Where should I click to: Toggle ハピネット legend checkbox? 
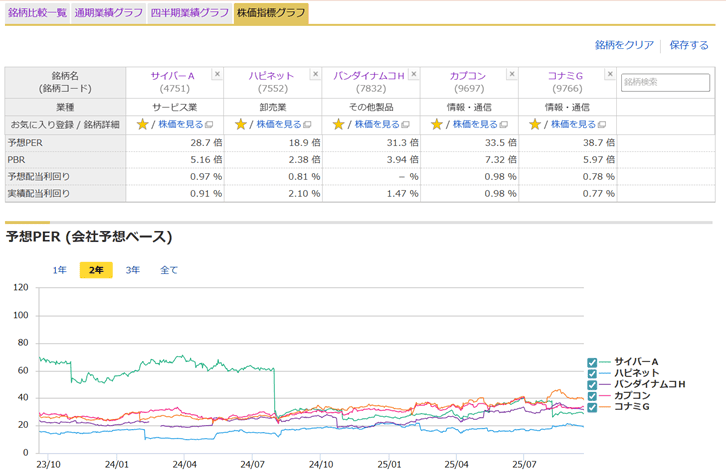[593, 373]
